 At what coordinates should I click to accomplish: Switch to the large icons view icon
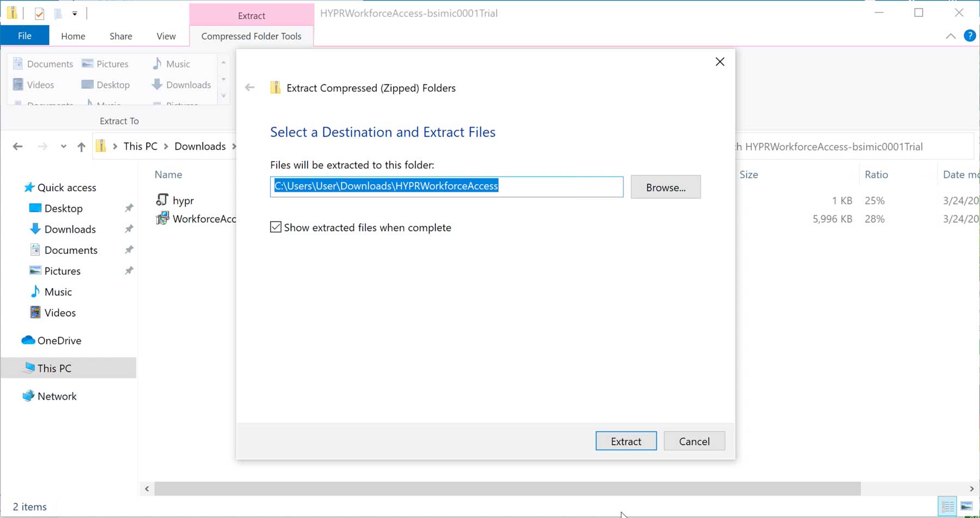(x=966, y=507)
